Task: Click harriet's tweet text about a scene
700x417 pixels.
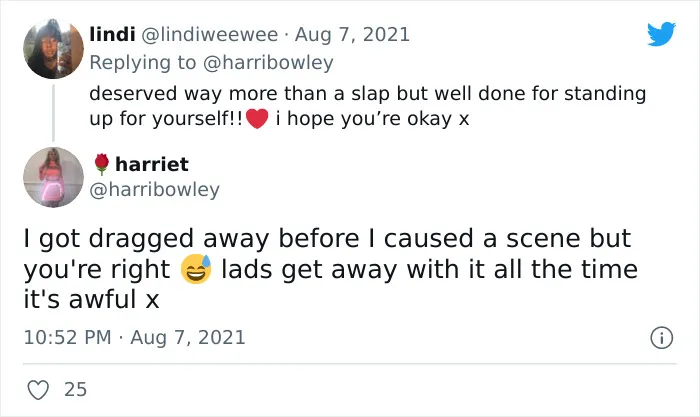Action: click(331, 269)
